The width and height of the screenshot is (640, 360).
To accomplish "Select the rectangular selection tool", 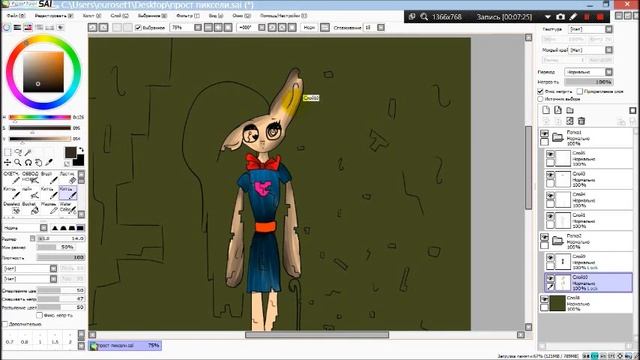I will 7,152.
